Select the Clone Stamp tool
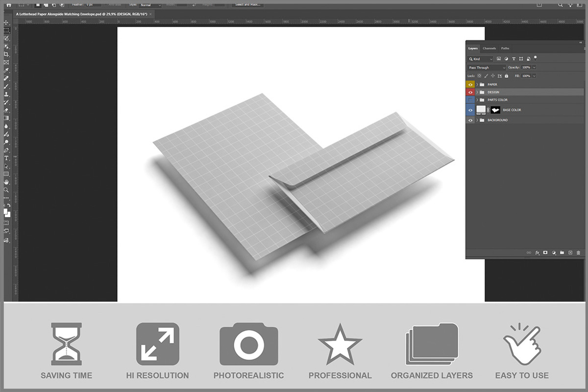 coord(7,94)
